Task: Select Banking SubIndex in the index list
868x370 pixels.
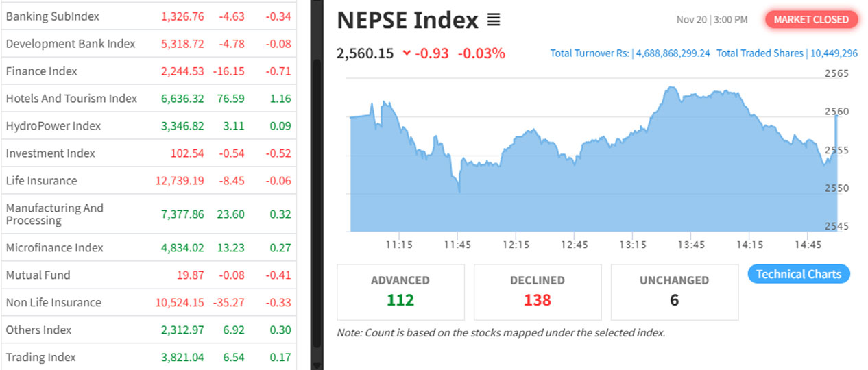Action: coord(53,16)
